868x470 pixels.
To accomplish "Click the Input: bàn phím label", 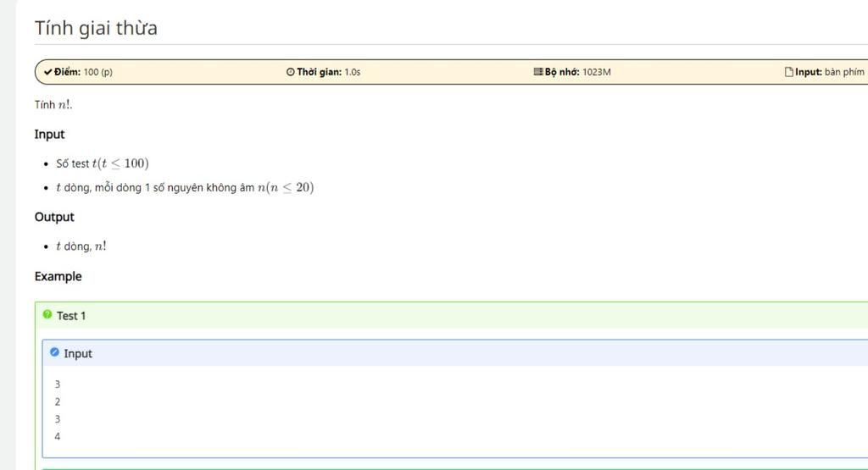I will [829, 72].
